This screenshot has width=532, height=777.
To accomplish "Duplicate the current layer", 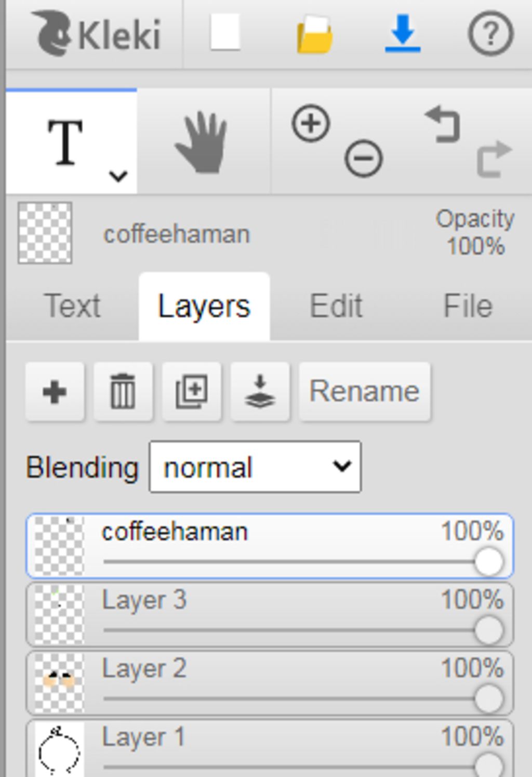I will click(192, 391).
